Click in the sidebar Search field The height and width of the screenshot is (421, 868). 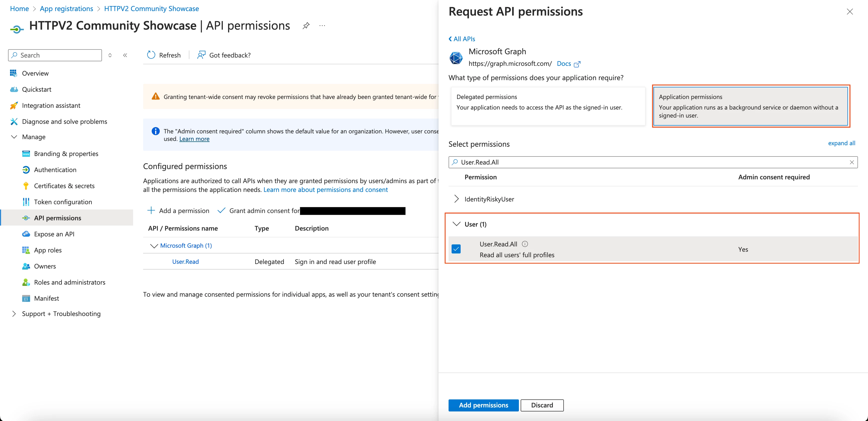click(55, 55)
